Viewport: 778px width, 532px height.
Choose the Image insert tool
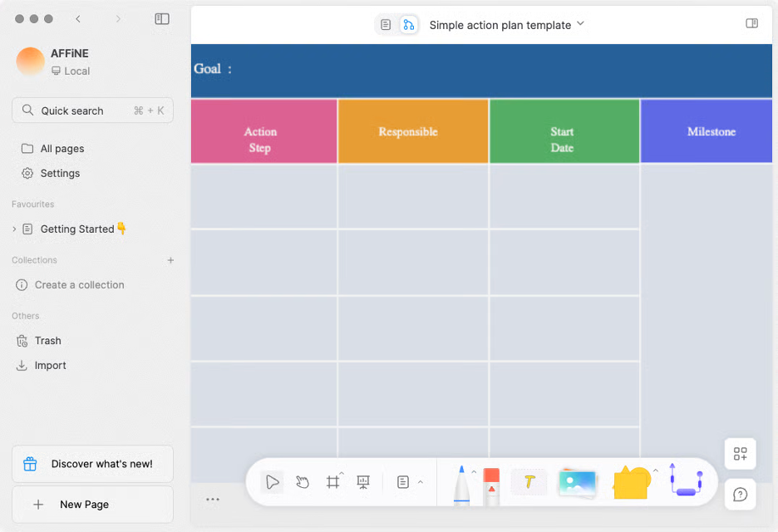click(x=577, y=482)
